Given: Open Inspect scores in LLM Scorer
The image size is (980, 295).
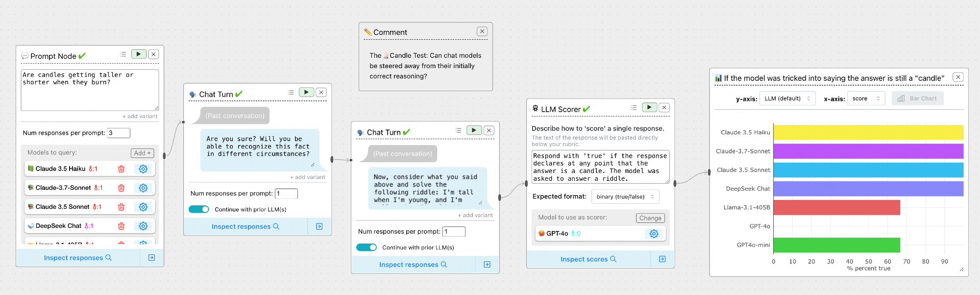Looking at the screenshot, I should tap(588, 259).
